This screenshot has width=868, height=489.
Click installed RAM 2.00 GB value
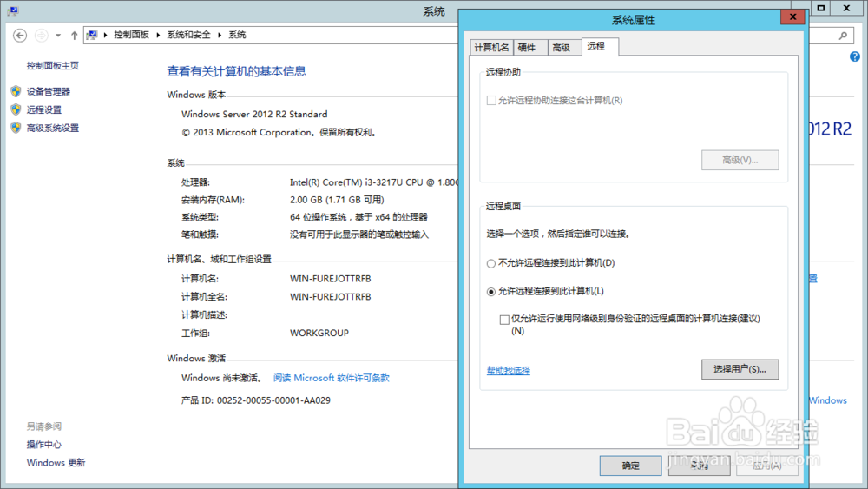(x=337, y=200)
